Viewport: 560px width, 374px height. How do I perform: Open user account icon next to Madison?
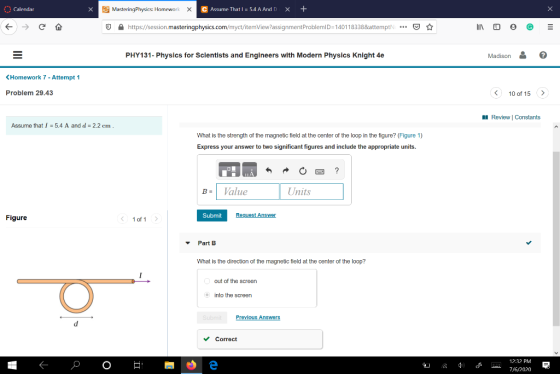522,55
